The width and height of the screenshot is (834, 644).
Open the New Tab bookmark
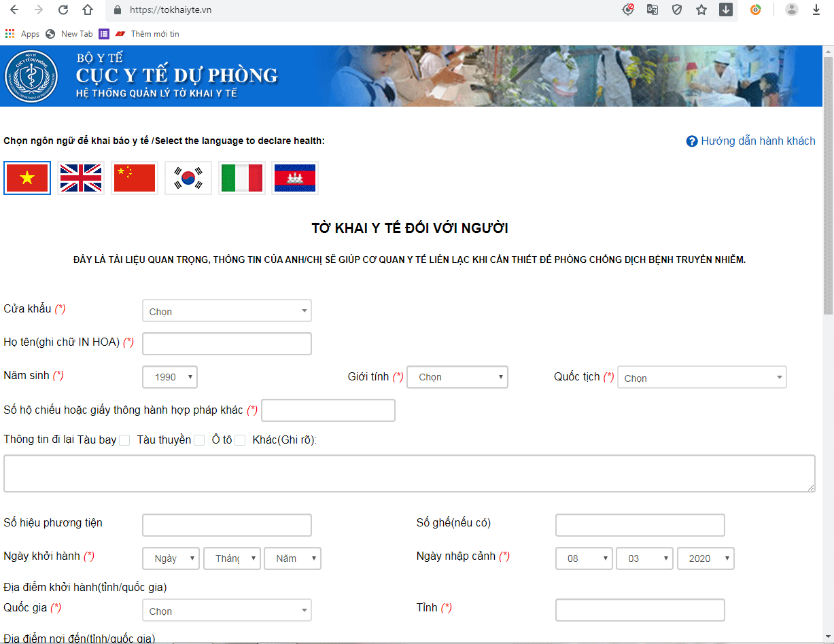pyautogui.click(x=69, y=34)
